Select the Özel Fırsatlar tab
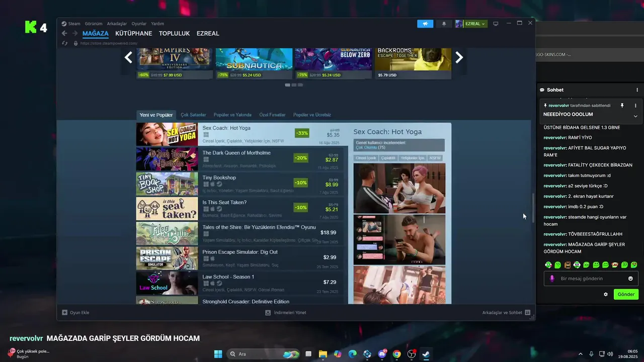This screenshot has width=644, height=362. coord(272,115)
